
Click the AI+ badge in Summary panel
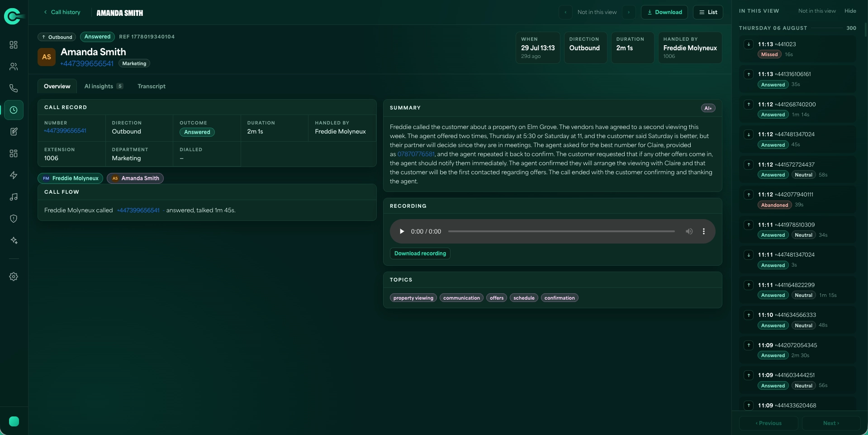(708, 108)
